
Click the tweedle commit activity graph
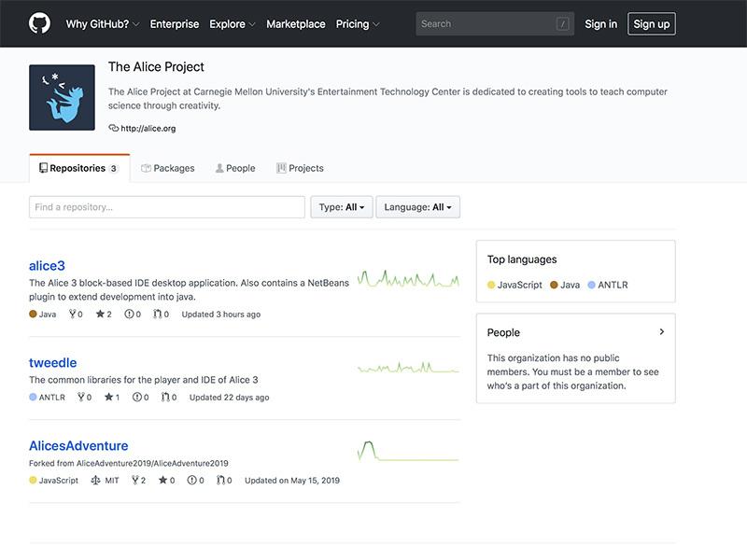tap(408, 367)
